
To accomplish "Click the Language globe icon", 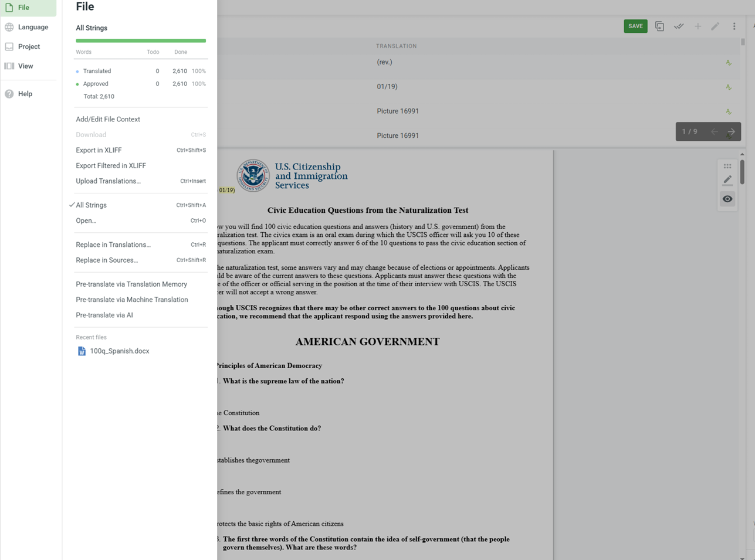I will click(x=9, y=27).
